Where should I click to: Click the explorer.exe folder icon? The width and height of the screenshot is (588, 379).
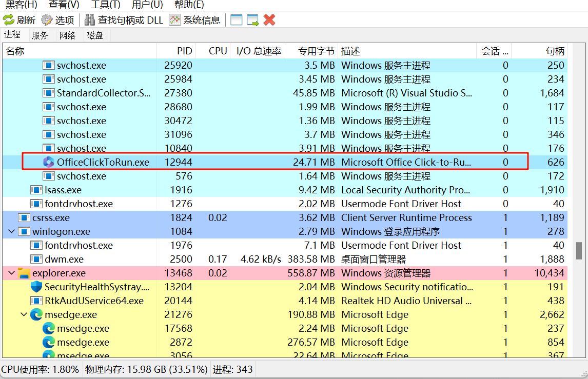point(24,273)
